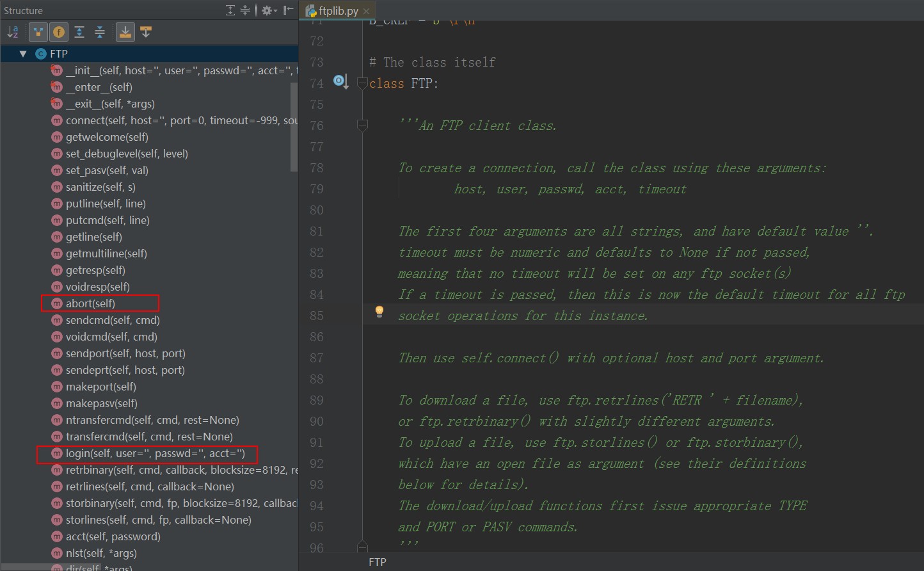Select __init__ method in structure
924x571 pixels.
(x=182, y=70)
